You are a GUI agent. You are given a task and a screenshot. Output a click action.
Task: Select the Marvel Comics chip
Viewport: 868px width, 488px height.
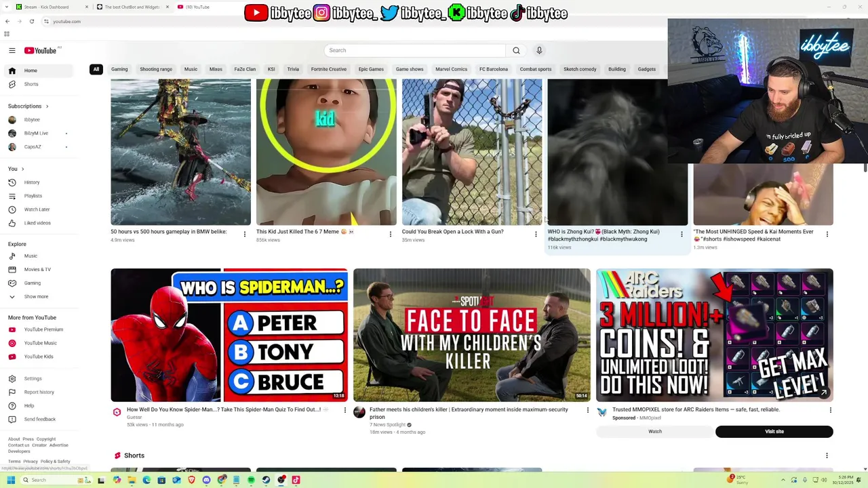coord(452,69)
